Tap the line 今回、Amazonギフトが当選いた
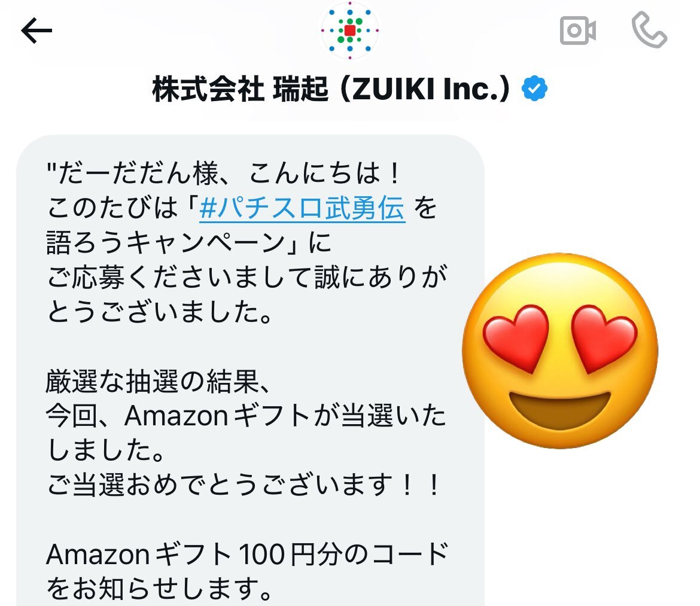Screen dimensions: 700x606 tap(246, 416)
